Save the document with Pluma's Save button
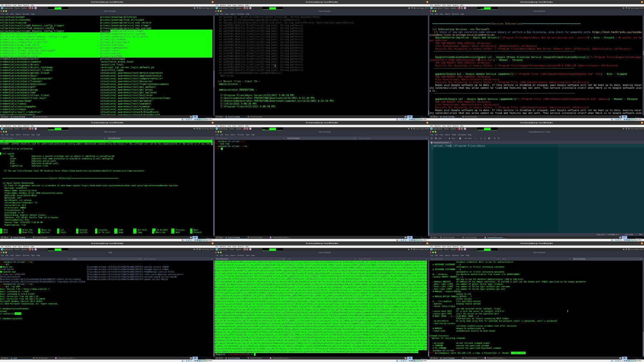The height and width of the screenshot is (362, 644). [452, 138]
